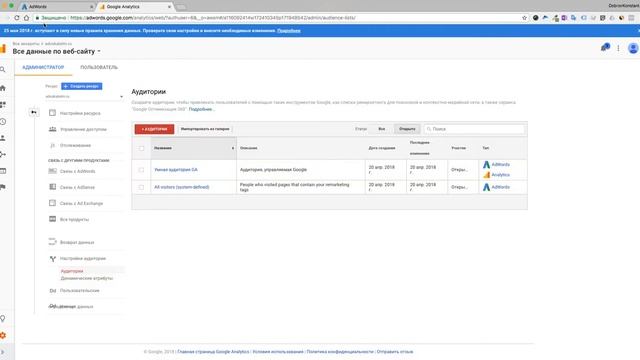Viewport: 640px width, 360px height.
Task: Expand the Отслеживание tracking section
Action: coord(76,145)
